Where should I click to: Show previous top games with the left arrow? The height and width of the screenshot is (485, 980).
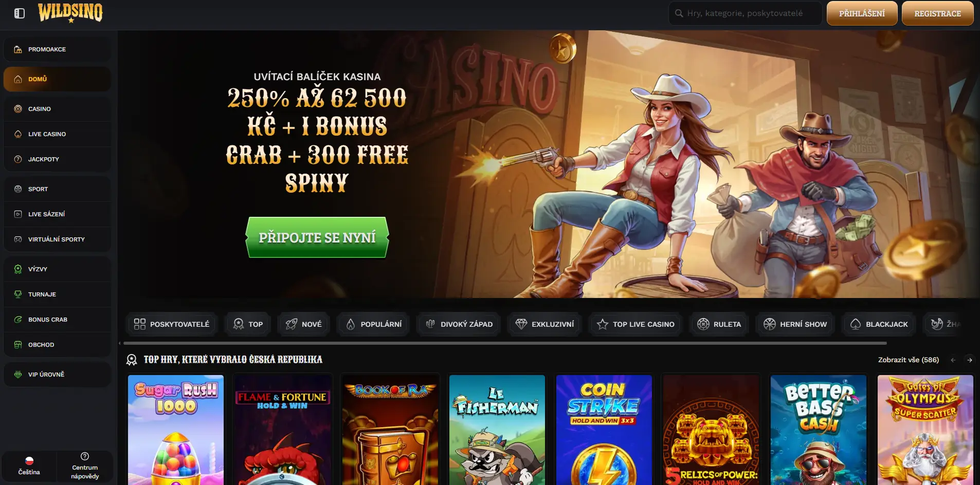pos(953,360)
